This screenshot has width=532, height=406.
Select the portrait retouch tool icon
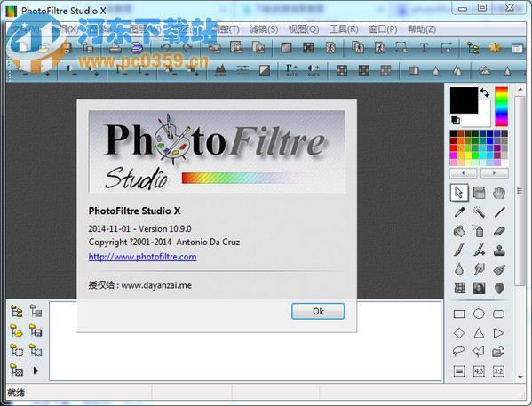coord(479,288)
